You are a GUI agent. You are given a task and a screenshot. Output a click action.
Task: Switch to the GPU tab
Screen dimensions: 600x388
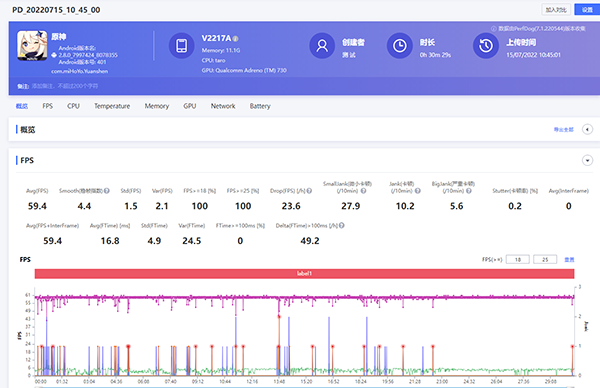coord(189,106)
